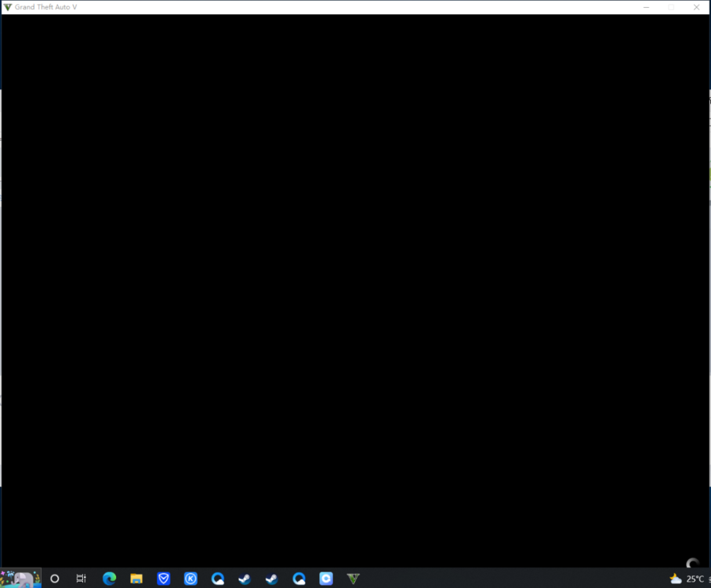The width and height of the screenshot is (711, 588).
Task: Maximize the Grand Theft Auto V window
Action: click(671, 7)
